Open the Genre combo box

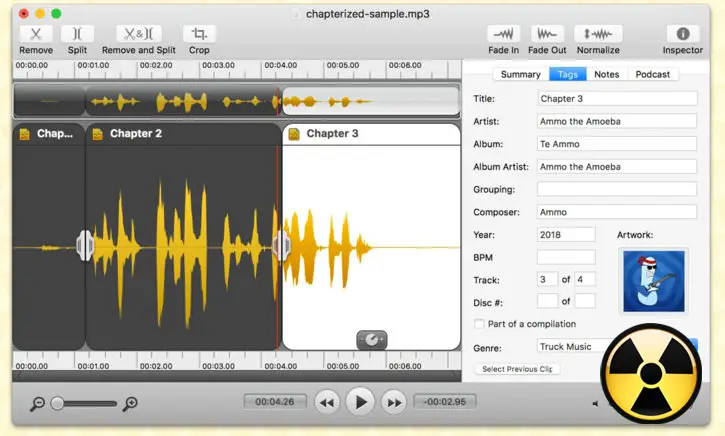click(x=617, y=346)
